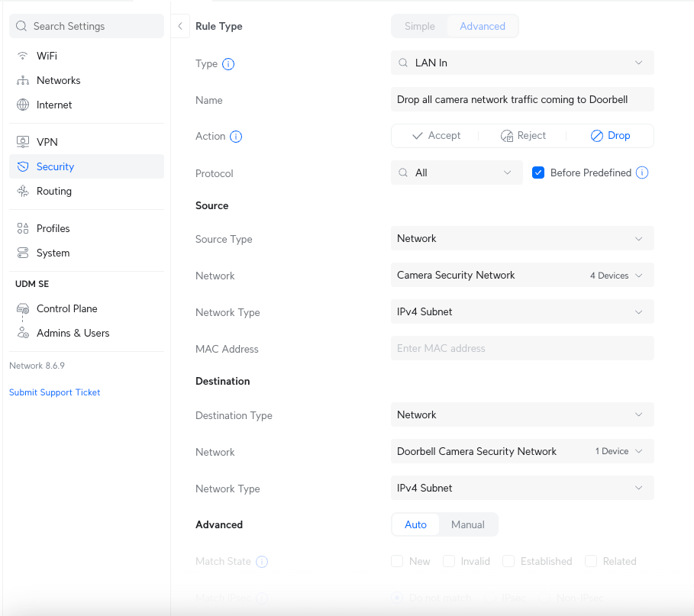The height and width of the screenshot is (616, 694).
Task: Click the rule Name text field
Action: coord(522,99)
